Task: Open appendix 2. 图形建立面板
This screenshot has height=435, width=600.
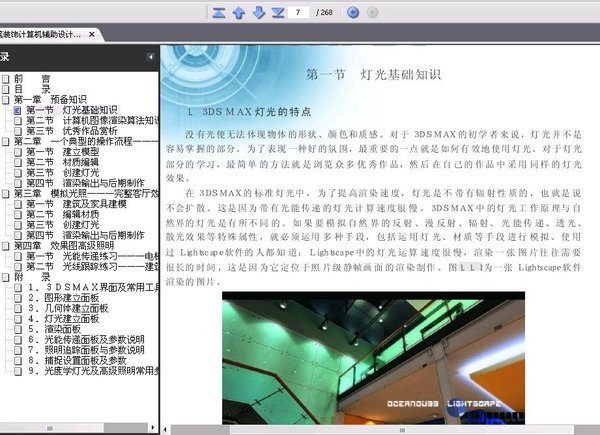Action: [63, 298]
